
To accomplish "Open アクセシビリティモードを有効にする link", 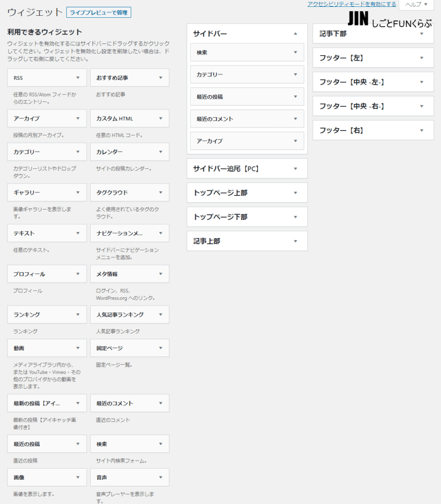I will 352,4.
